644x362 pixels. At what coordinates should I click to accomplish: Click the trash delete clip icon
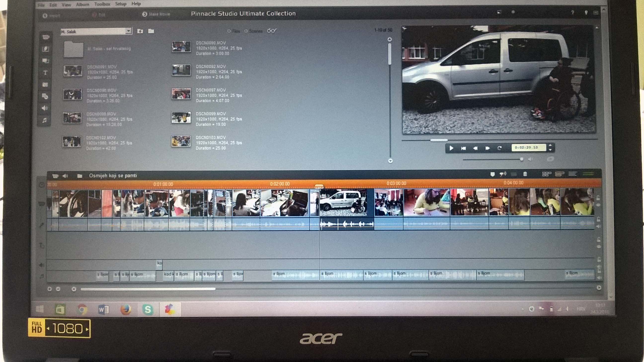tap(525, 174)
